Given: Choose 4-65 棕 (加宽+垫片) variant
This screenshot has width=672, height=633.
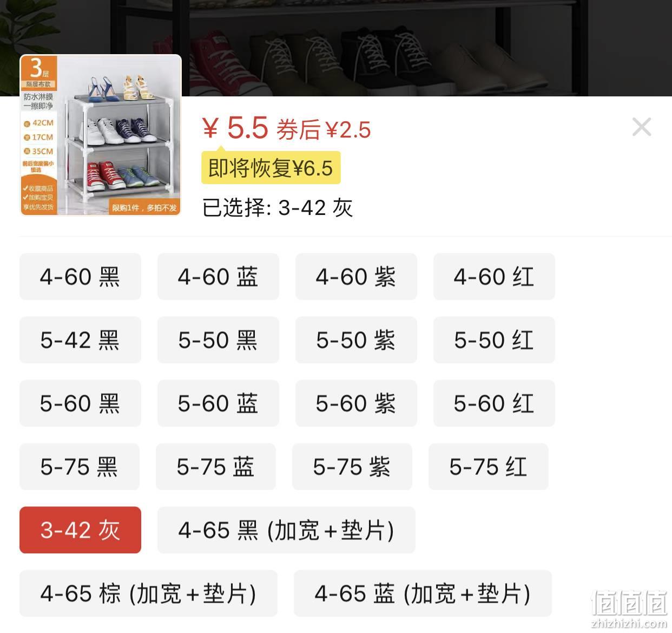Looking at the screenshot, I should click(148, 593).
